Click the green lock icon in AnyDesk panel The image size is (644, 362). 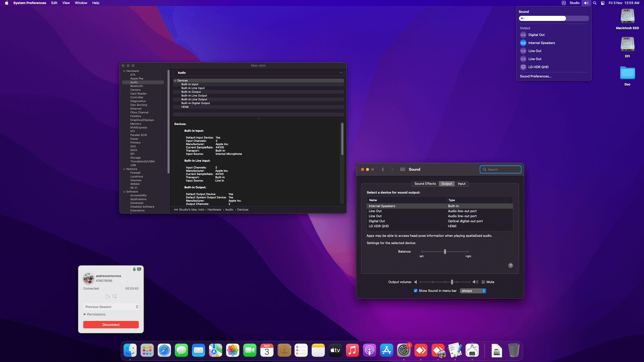click(134, 269)
